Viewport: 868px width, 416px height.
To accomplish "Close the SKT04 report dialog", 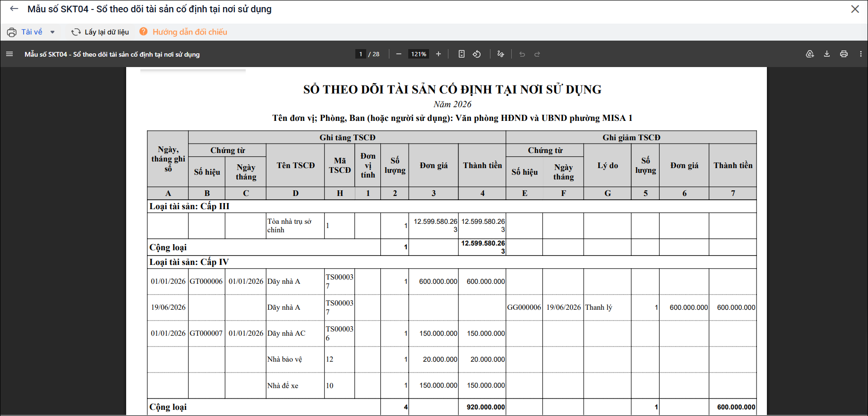I will pyautogui.click(x=855, y=9).
